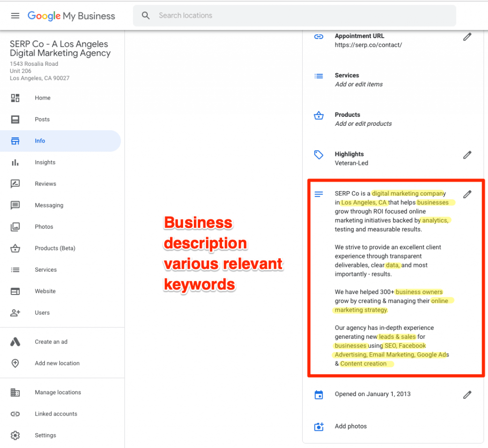
Task: Open Manage locations
Action: (58, 392)
